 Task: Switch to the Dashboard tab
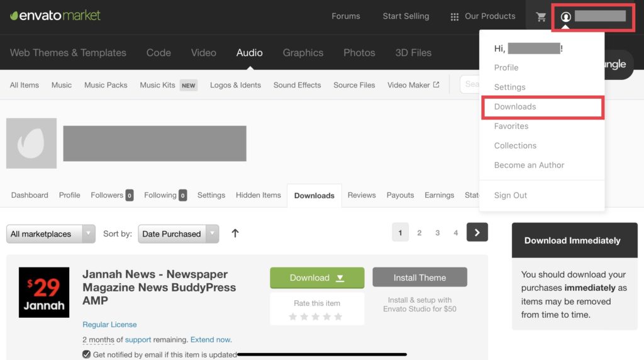click(x=30, y=195)
